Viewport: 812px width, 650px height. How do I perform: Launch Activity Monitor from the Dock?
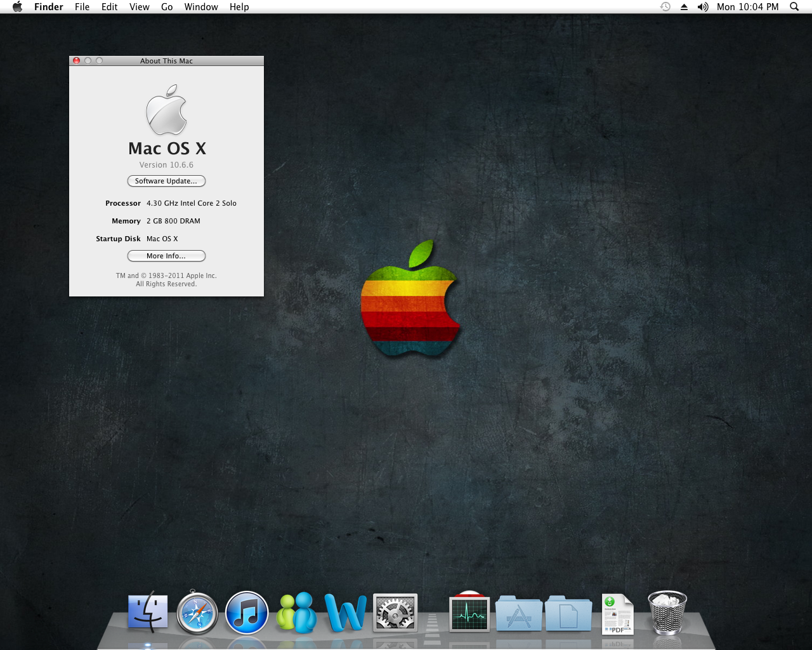[x=469, y=612]
